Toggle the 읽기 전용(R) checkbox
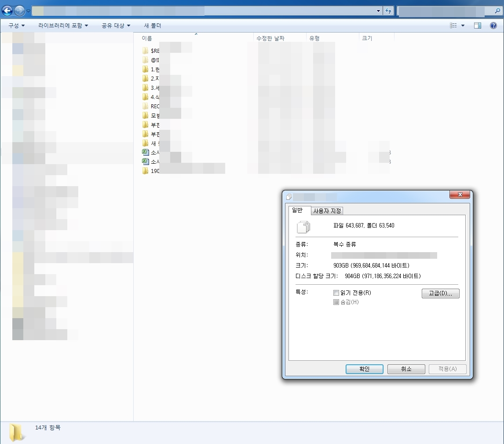This screenshot has height=444, width=504. tap(336, 293)
